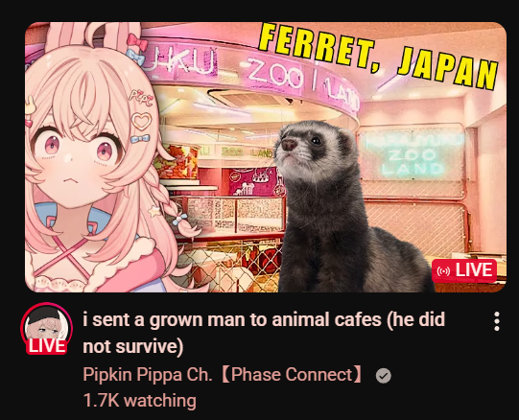
Task: Click the broadcast signal icon inside the LIVE badge
Action: [443, 271]
